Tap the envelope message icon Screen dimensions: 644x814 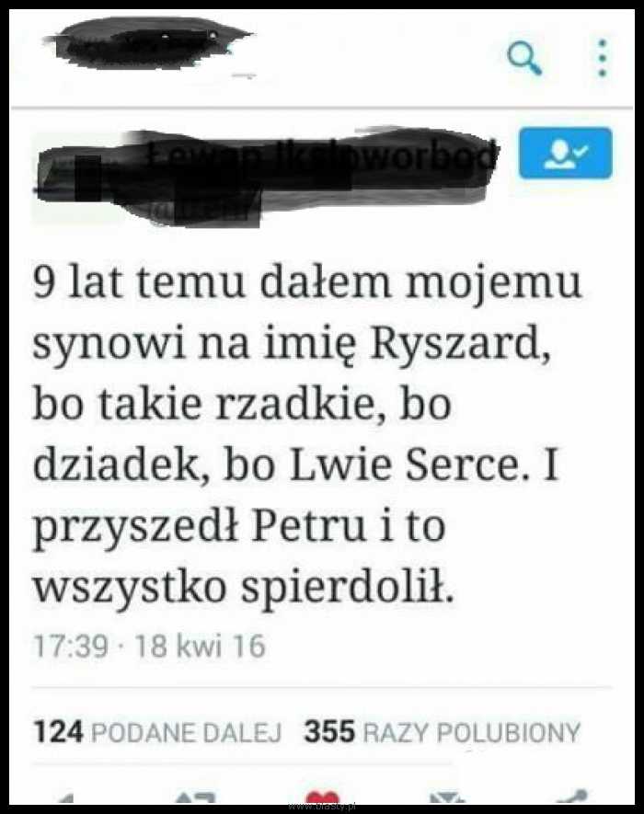[x=447, y=797]
